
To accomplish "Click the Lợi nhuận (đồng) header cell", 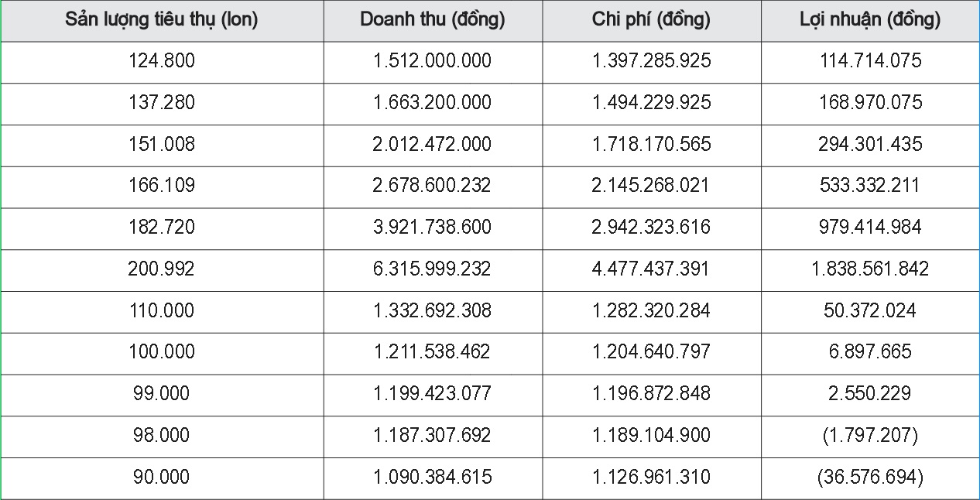I will [870, 20].
